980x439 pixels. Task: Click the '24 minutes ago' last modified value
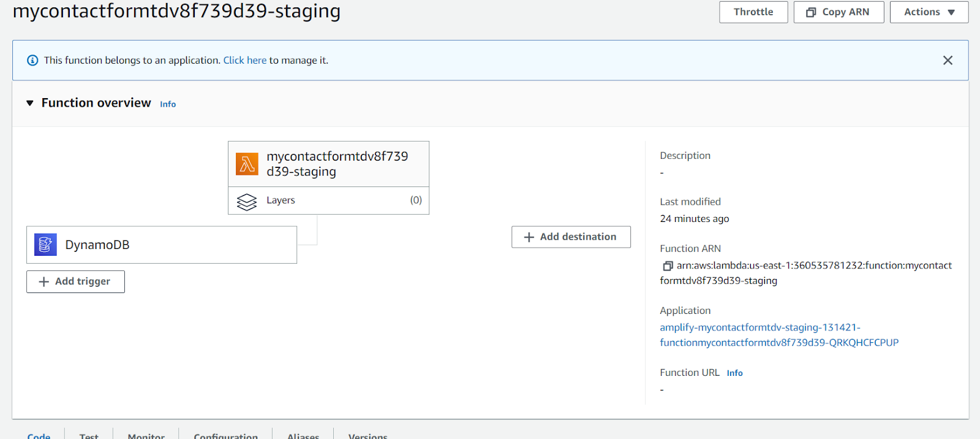click(x=695, y=219)
